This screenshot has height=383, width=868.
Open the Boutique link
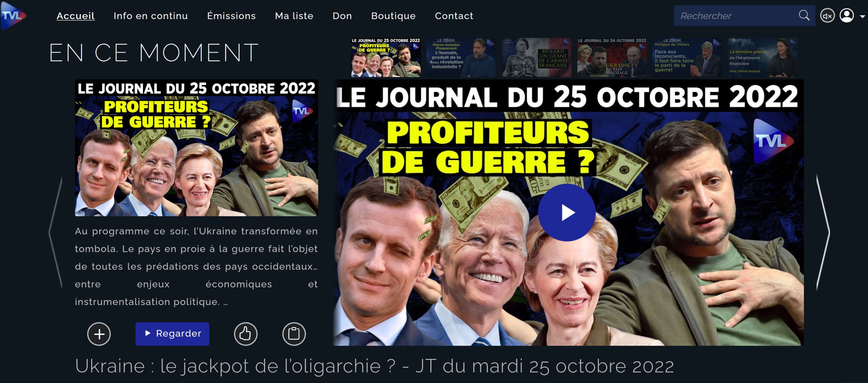point(393,16)
